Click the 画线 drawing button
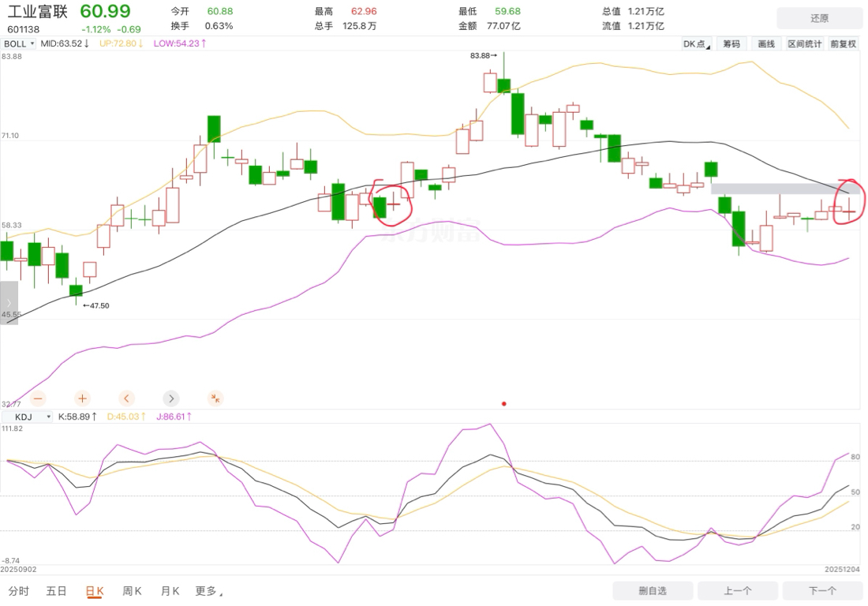868x606 pixels. coord(766,43)
